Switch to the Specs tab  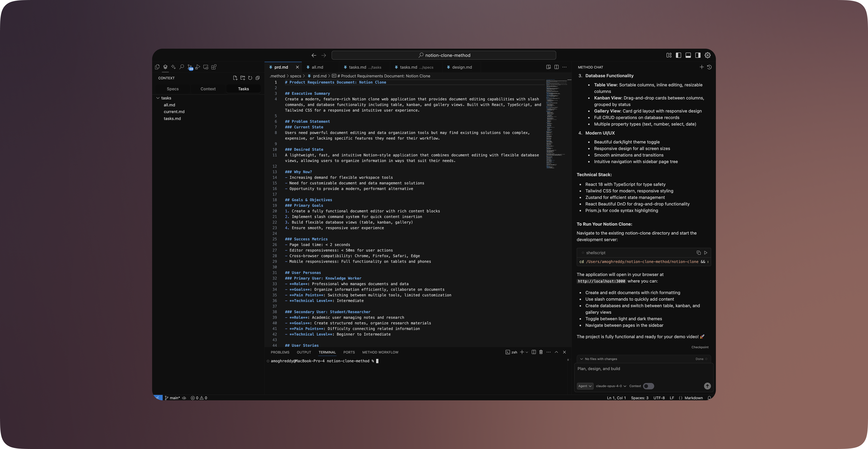tap(173, 89)
